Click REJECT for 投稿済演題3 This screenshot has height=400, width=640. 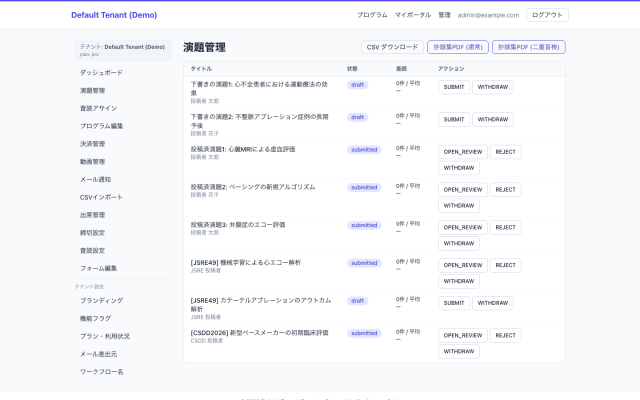coord(505,227)
